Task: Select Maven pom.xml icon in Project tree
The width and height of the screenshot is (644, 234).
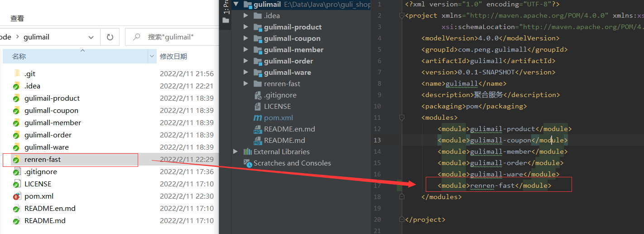Action: point(258,118)
